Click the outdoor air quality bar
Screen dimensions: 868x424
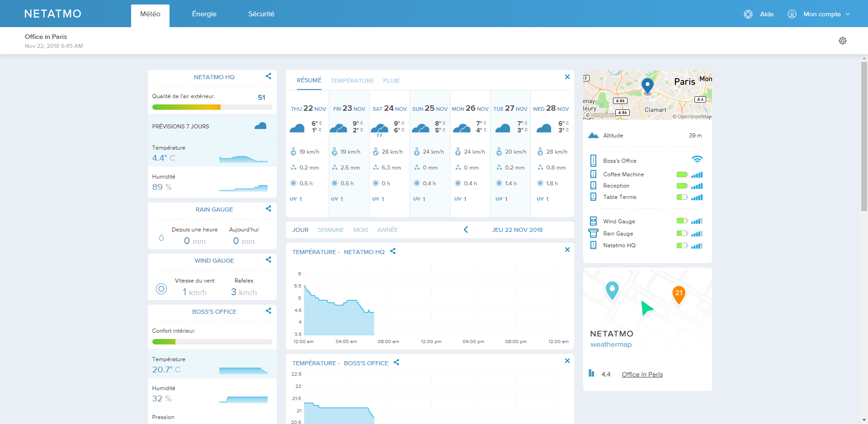[212, 107]
